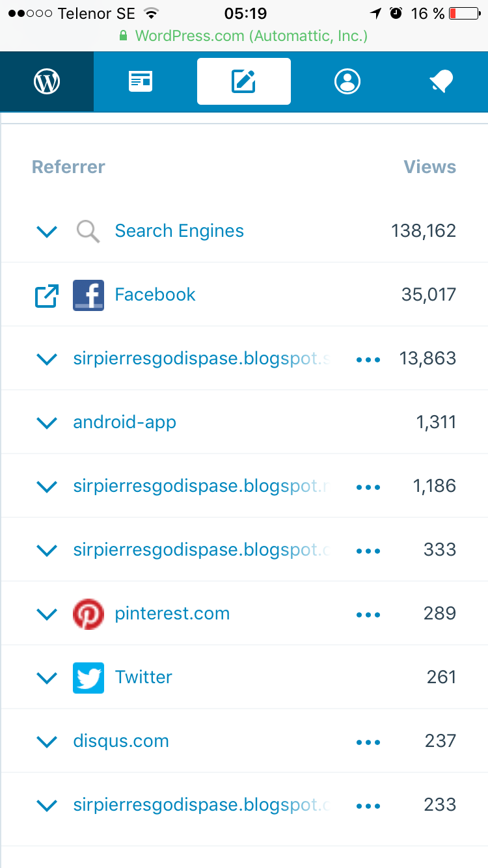Tap the write post pencil icon
This screenshot has height=868, width=488.
tap(244, 81)
